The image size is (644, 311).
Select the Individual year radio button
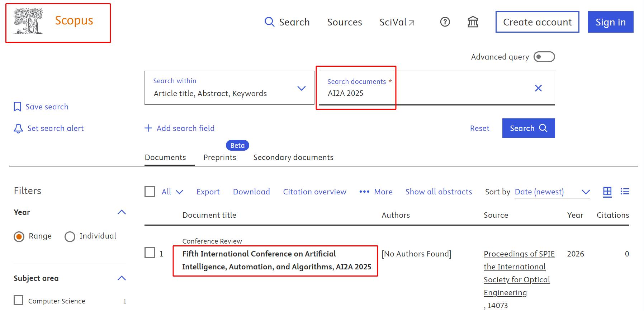pos(70,237)
